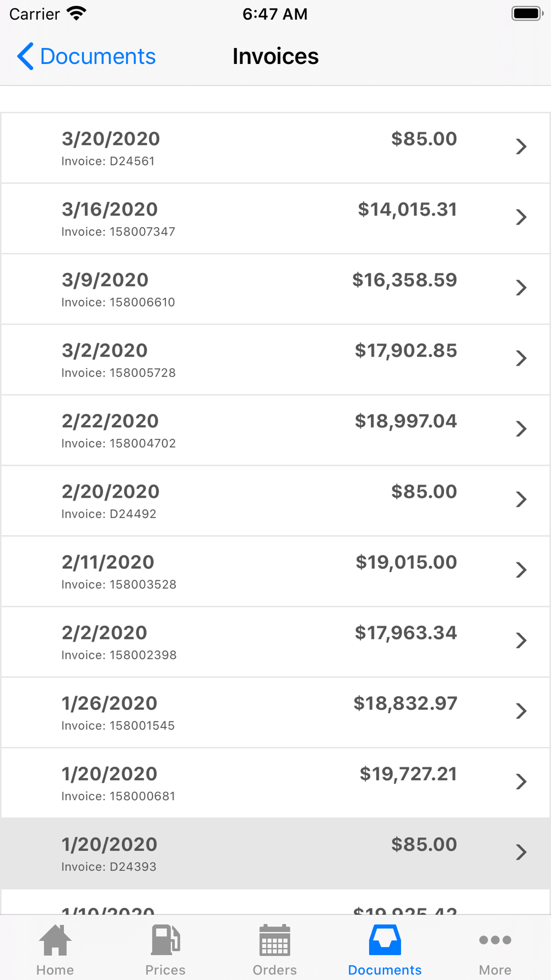Open invoice D24492 dated 2/20/2020
The width and height of the screenshot is (551, 980).
(x=275, y=500)
